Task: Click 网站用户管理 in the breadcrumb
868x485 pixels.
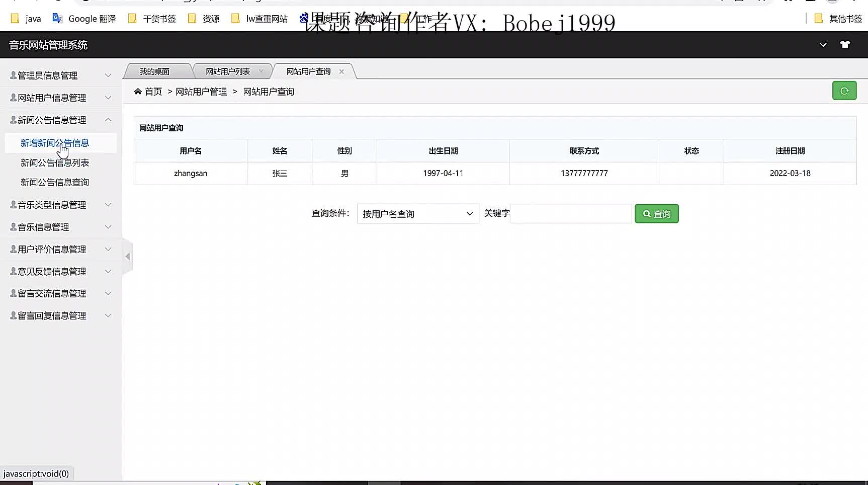Action: coord(201,92)
